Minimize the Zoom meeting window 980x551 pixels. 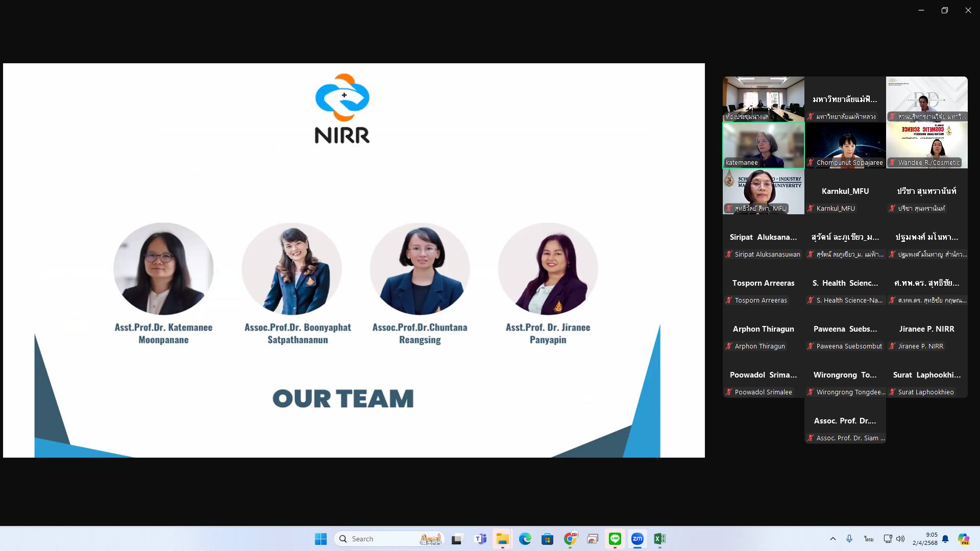point(921,10)
